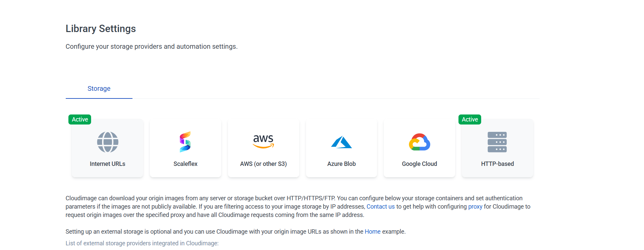Click the HTTP-based server stack icon

(x=497, y=142)
